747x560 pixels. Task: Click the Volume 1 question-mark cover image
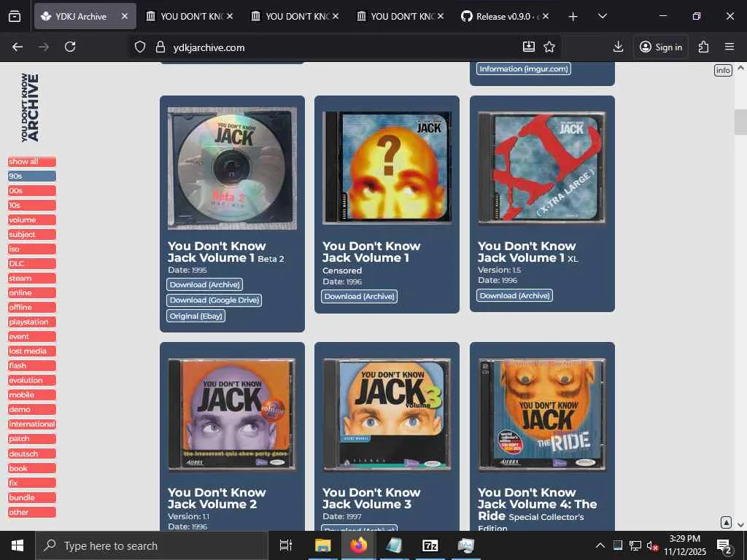(387, 168)
